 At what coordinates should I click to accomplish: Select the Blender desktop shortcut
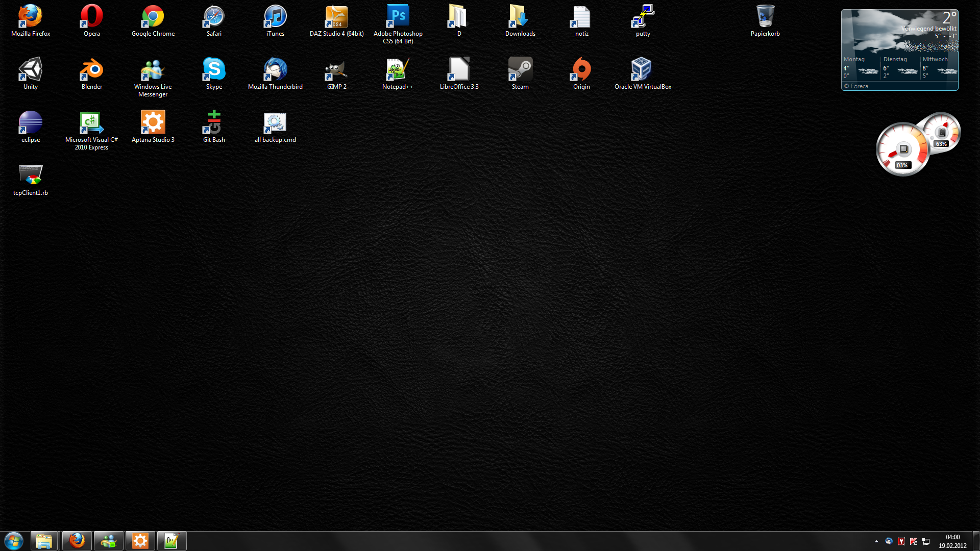92,74
